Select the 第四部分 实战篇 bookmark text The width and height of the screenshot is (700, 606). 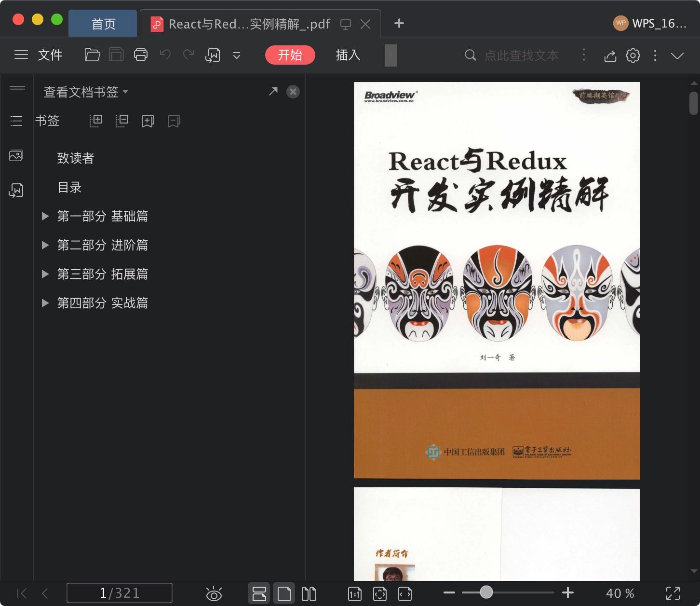pyautogui.click(x=103, y=303)
